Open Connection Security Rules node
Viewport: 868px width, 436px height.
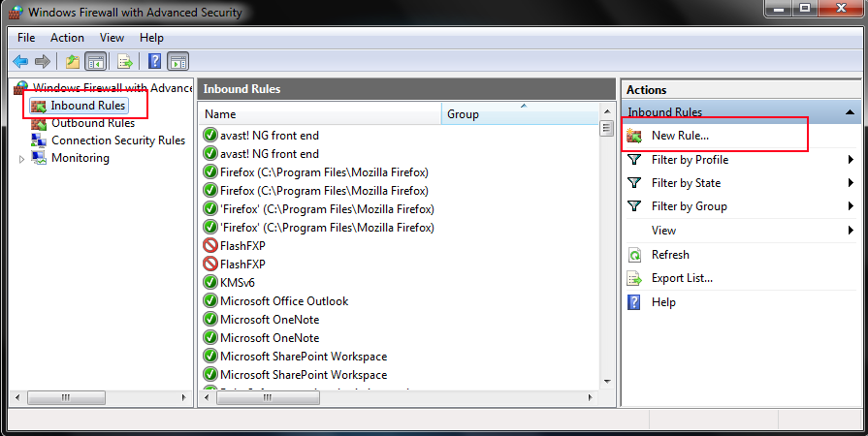(x=118, y=140)
